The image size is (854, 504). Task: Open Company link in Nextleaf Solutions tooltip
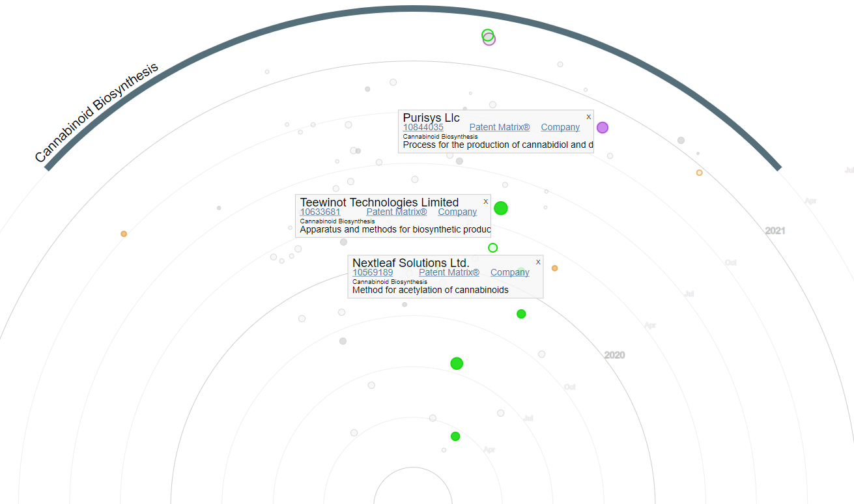point(510,273)
